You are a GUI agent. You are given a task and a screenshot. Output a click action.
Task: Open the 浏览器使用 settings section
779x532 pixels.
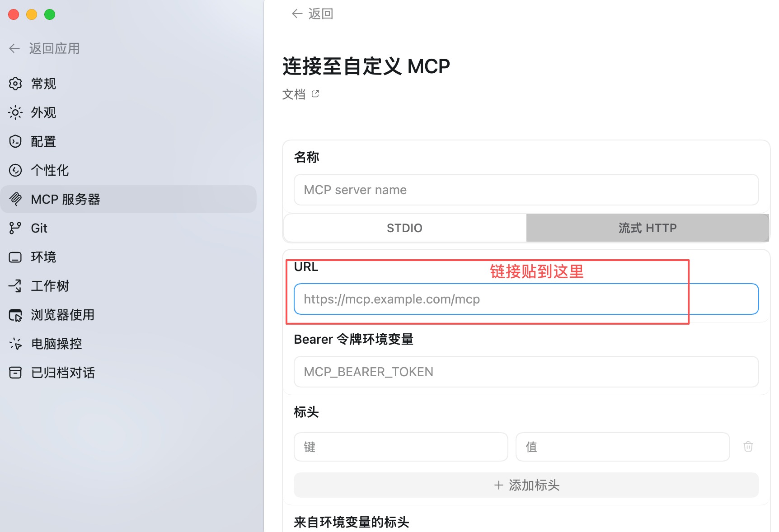click(128, 315)
